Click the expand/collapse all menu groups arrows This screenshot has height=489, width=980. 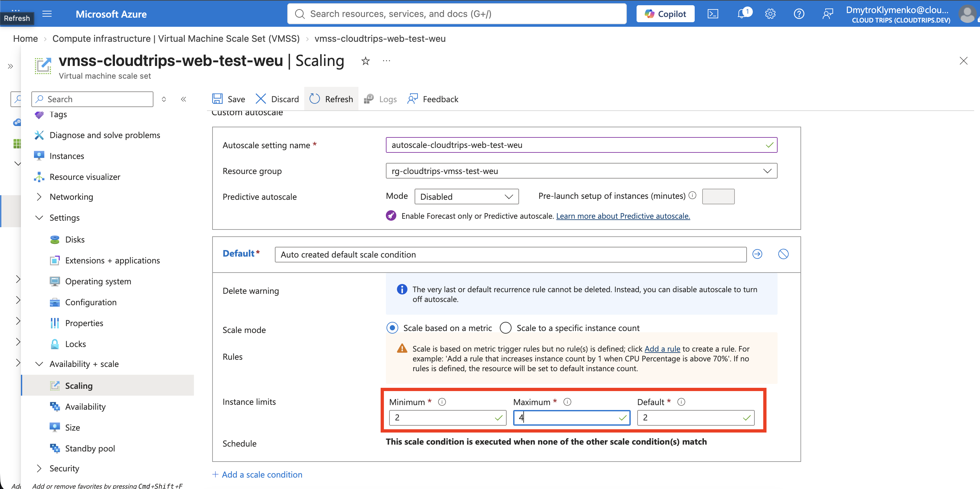coord(164,99)
